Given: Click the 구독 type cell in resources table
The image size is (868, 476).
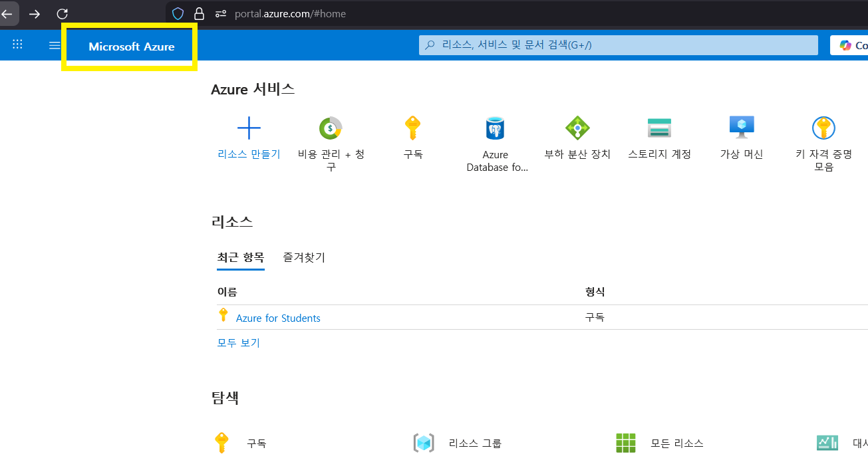Looking at the screenshot, I should 595,318.
